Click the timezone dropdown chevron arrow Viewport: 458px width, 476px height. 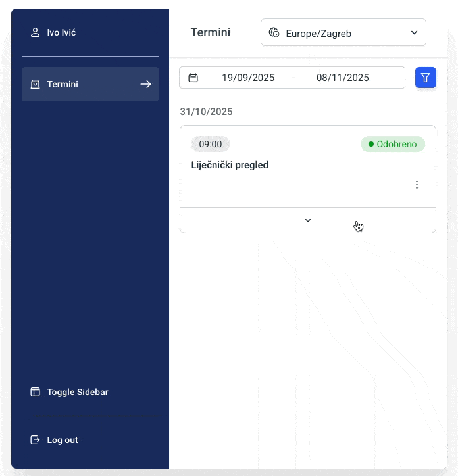pos(414,32)
